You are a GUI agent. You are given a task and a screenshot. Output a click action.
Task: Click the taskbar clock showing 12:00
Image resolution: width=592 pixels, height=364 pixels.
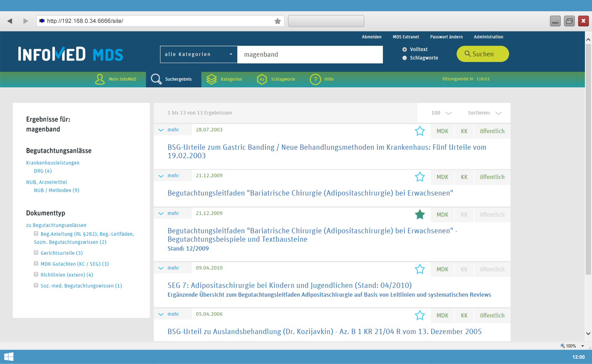click(x=579, y=357)
